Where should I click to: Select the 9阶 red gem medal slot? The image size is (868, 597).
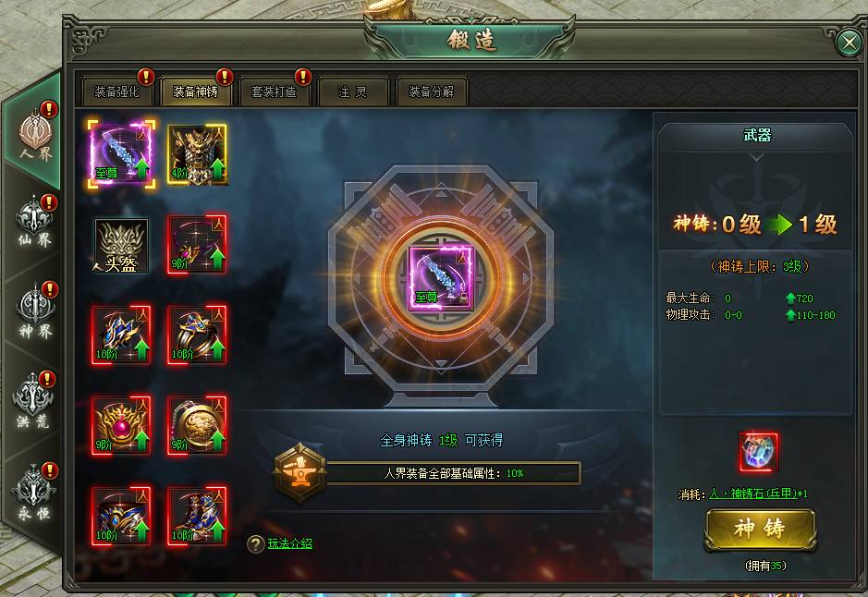(121, 425)
